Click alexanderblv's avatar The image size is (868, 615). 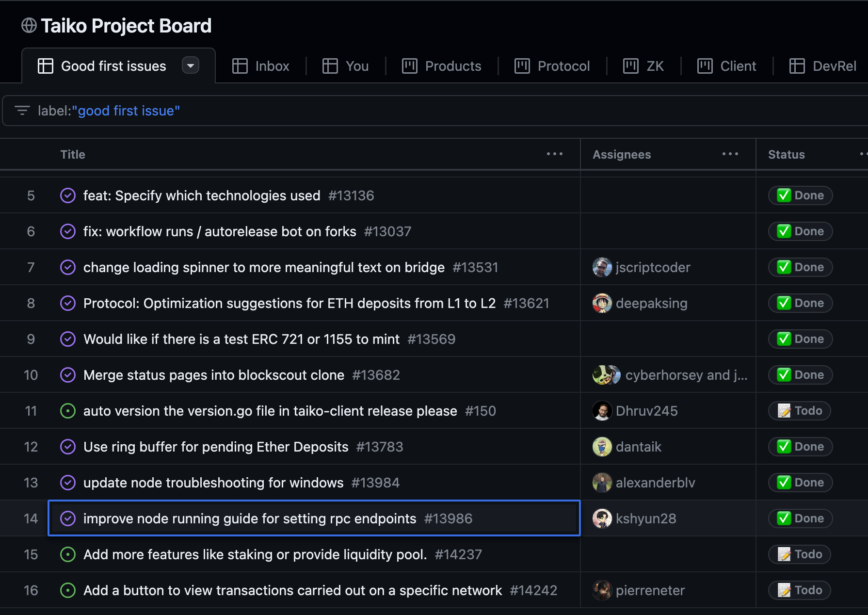point(602,483)
